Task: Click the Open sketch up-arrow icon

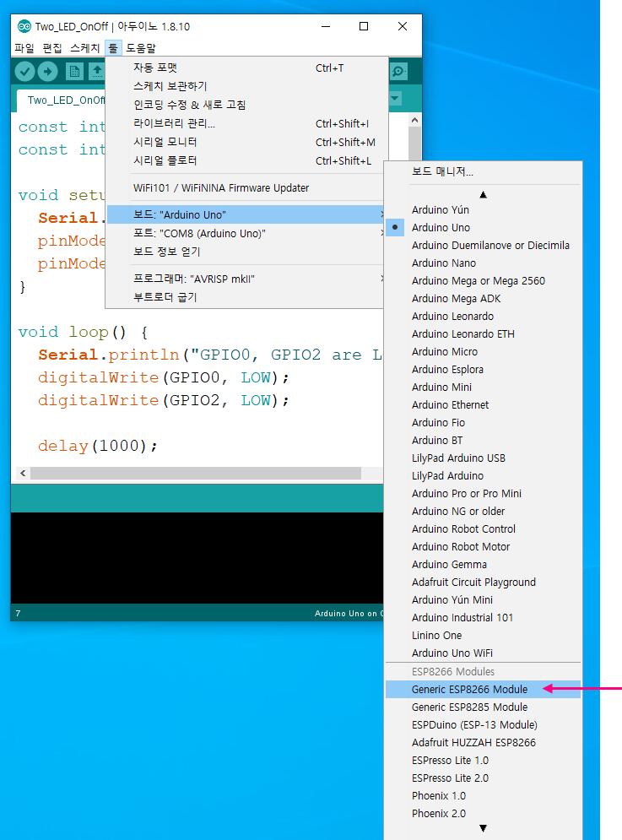Action: click(96, 71)
